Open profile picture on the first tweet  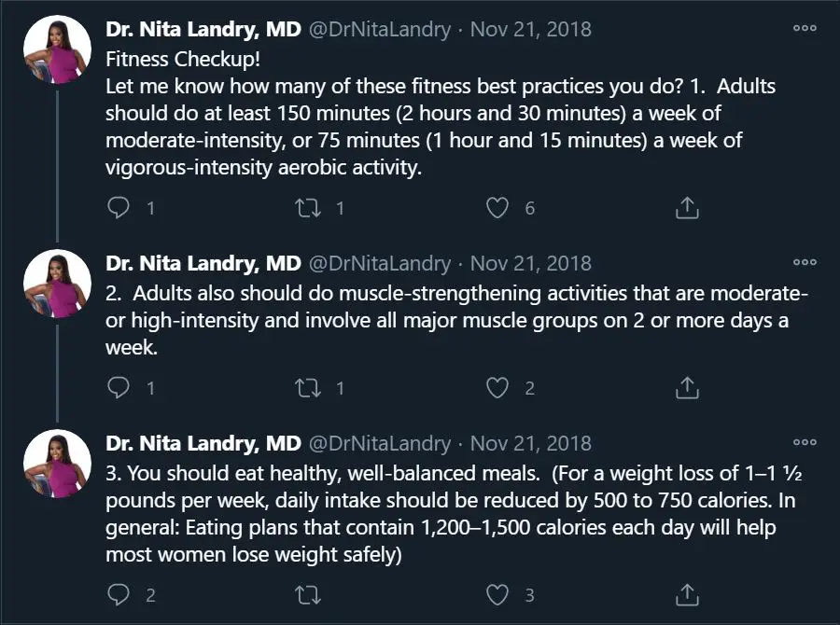pyautogui.click(x=58, y=49)
